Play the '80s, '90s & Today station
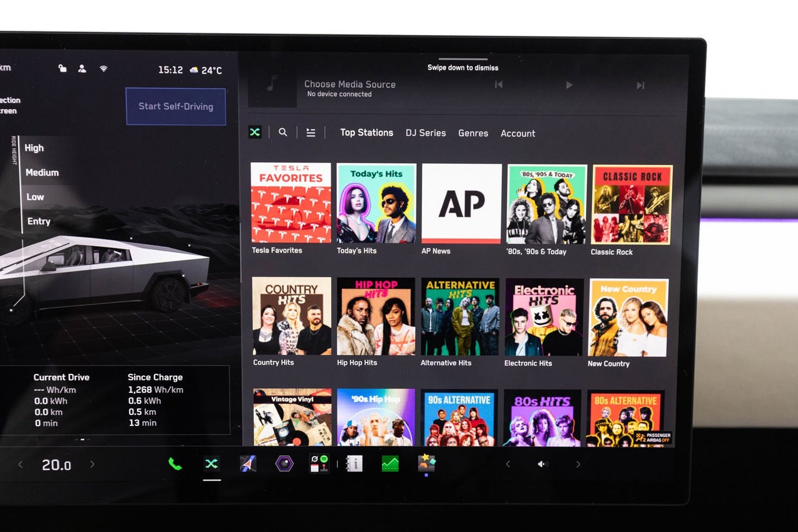 coord(547,204)
